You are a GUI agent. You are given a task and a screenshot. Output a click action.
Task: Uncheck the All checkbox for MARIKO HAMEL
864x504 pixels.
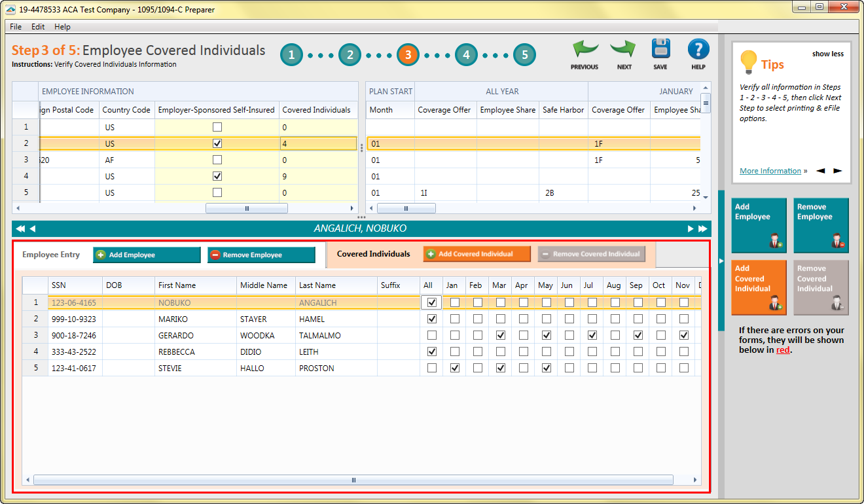click(431, 319)
